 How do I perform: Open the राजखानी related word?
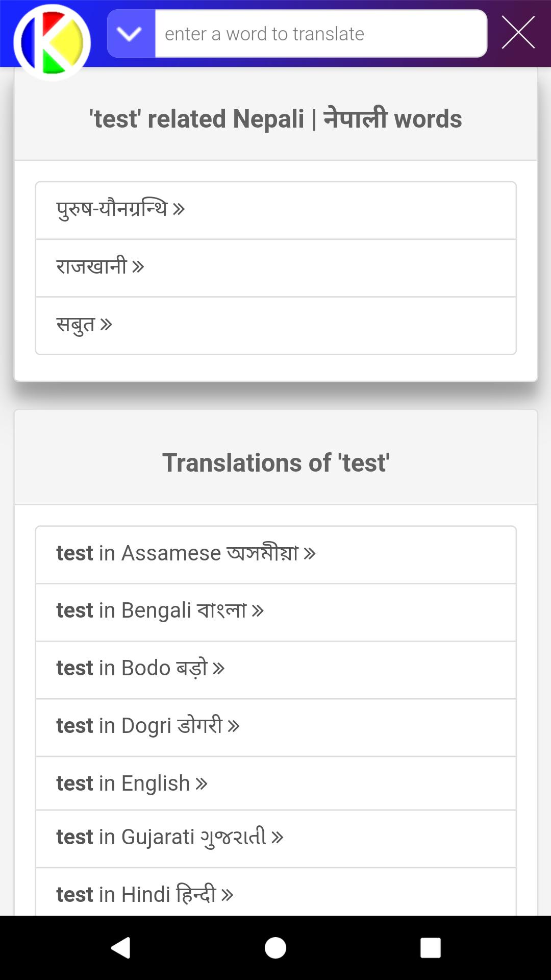(275, 268)
